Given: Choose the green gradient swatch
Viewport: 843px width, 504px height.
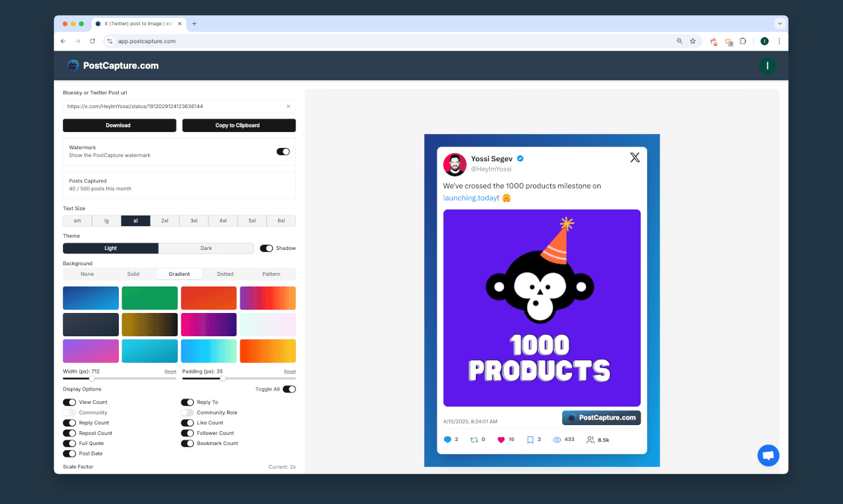Looking at the screenshot, I should pyautogui.click(x=149, y=298).
